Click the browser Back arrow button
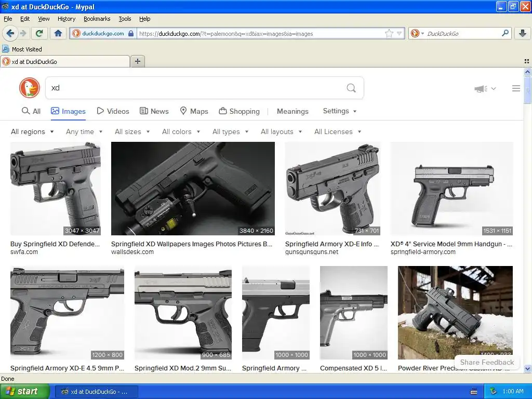 [x=10, y=33]
